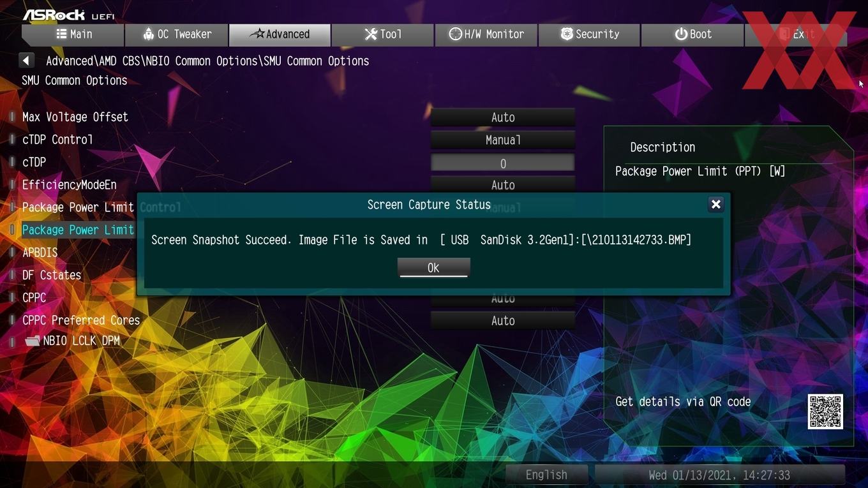Select the cTDP row label

[34, 162]
